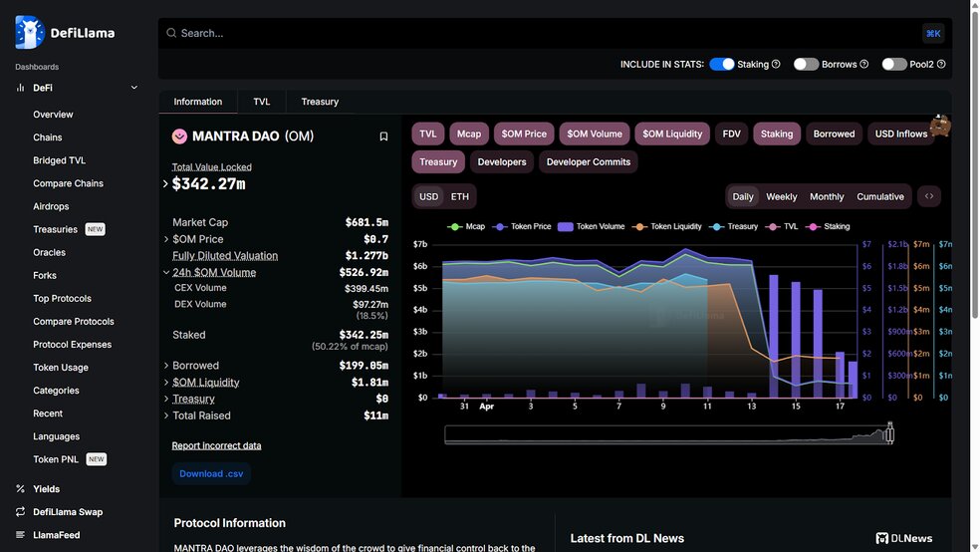
Task: Enable the Borrows stats toggle
Action: tap(806, 64)
